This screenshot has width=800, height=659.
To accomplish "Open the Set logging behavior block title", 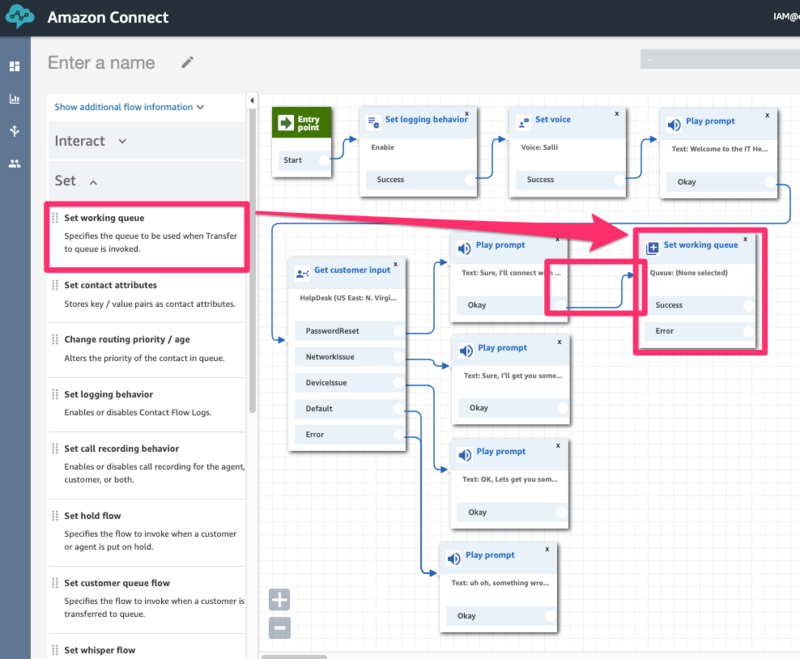I will point(426,119).
